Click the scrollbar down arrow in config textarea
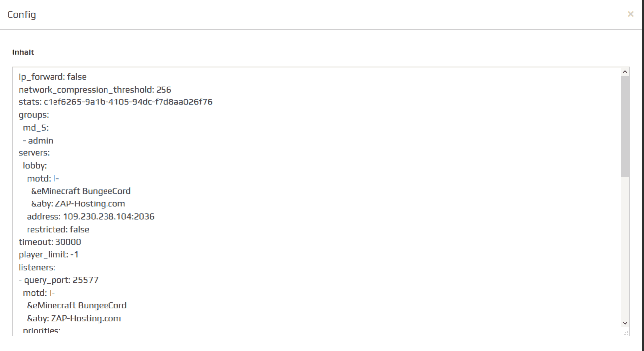Viewport: 644px width, 351px height. (x=625, y=323)
